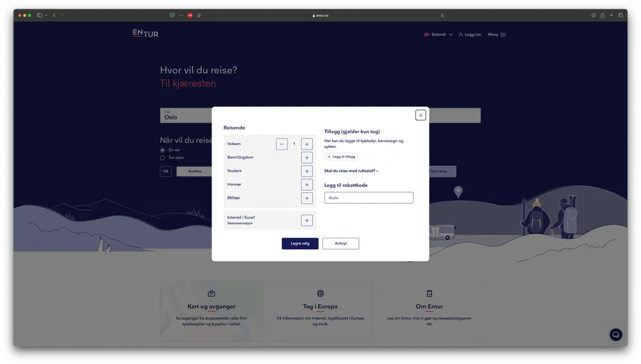Increase the Voksen traveler count
Image resolution: width=641 pixels, height=364 pixels.
[307, 144]
